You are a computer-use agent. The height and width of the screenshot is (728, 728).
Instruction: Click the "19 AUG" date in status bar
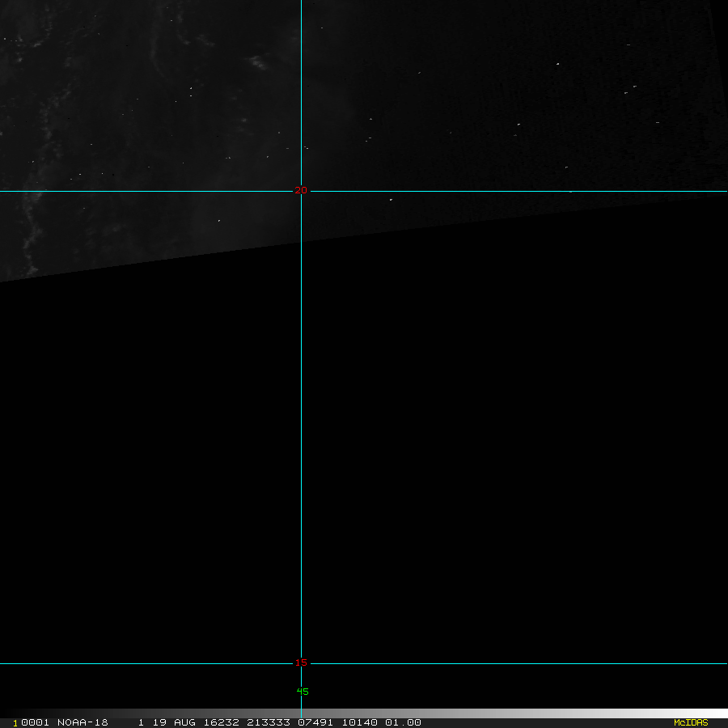tap(174, 722)
